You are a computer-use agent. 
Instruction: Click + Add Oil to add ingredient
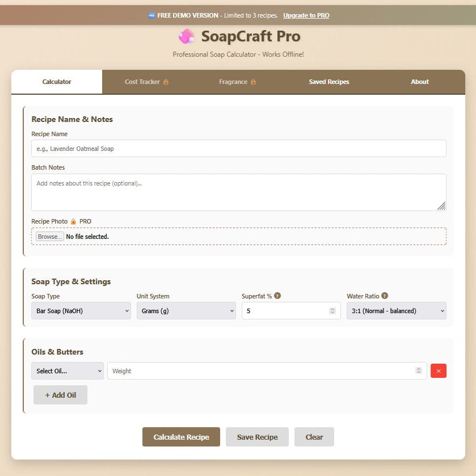60,394
